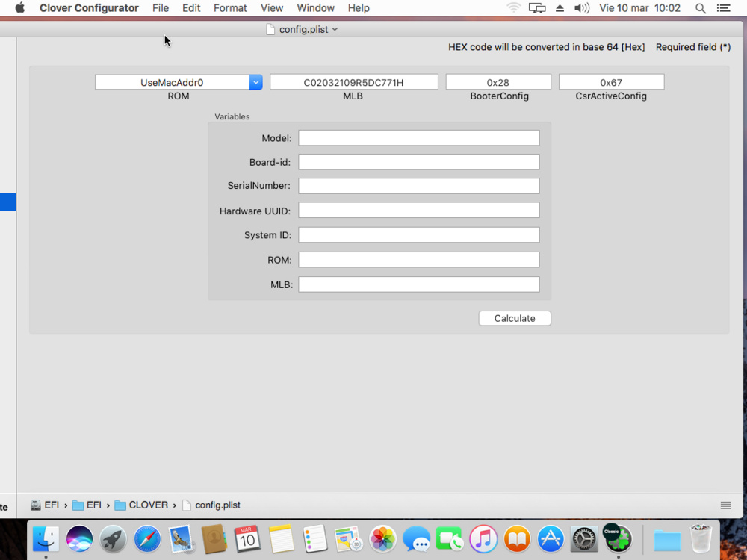Open the Help menu
This screenshot has height=560, width=747.
[x=359, y=8]
